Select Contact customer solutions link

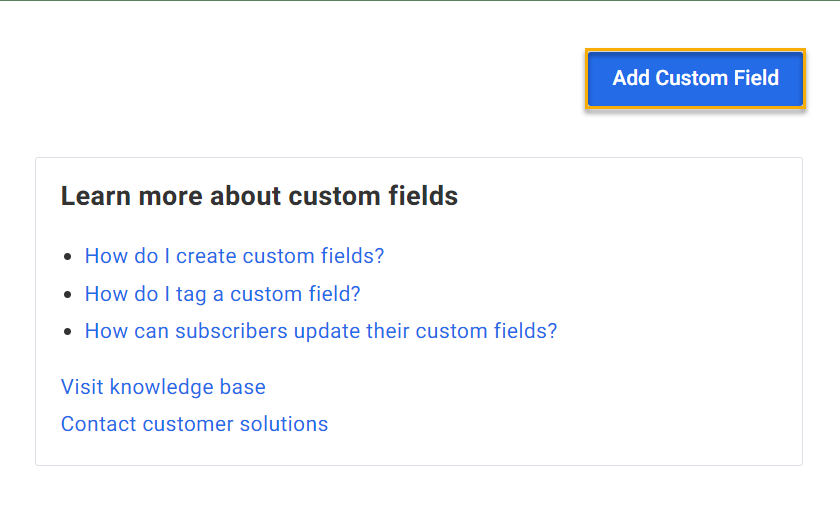[194, 424]
